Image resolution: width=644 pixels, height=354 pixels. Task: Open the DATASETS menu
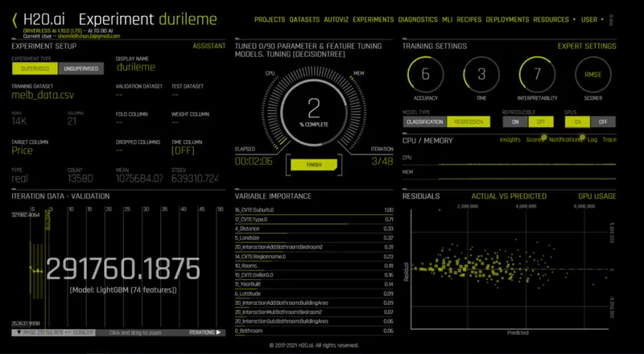pos(304,20)
